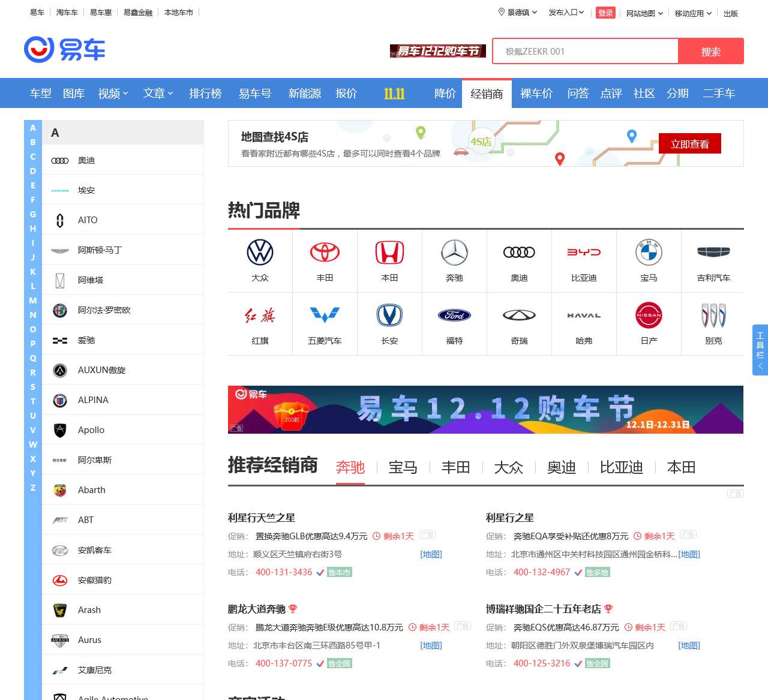
Task: Click the 安凯客车 brand row
Action: [122, 549]
